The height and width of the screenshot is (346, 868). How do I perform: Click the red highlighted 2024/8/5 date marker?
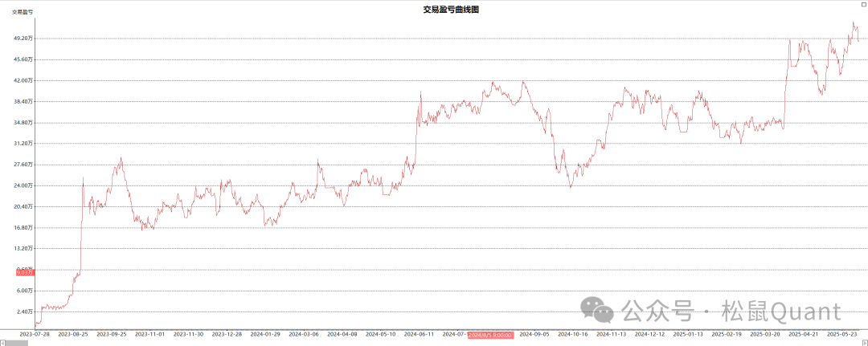[x=490, y=334]
